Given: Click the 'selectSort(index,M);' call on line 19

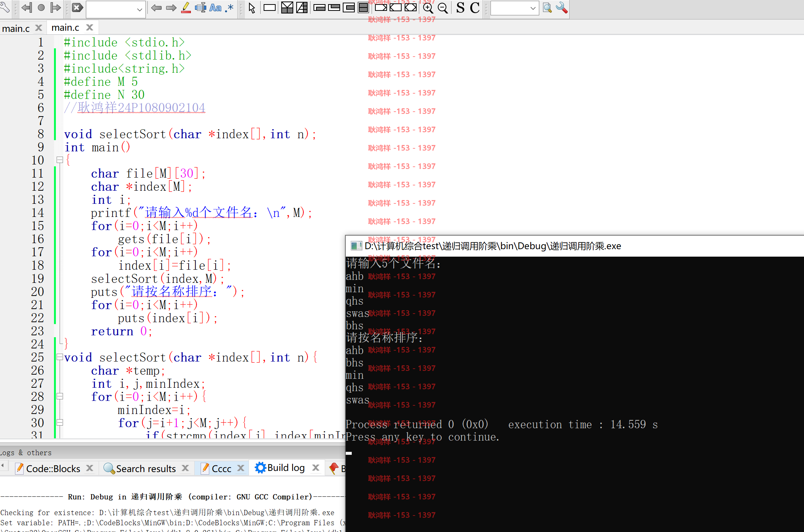Looking at the screenshot, I should click(x=157, y=279).
